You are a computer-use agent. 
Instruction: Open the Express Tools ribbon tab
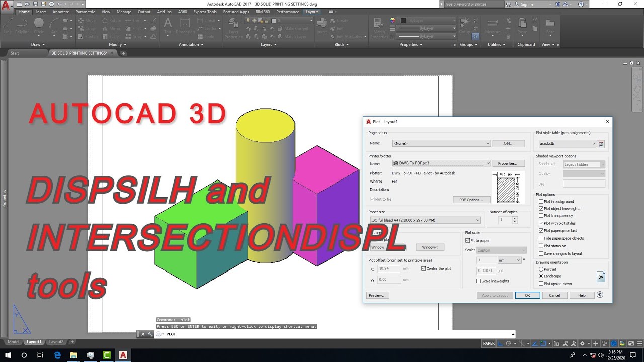(205, 12)
